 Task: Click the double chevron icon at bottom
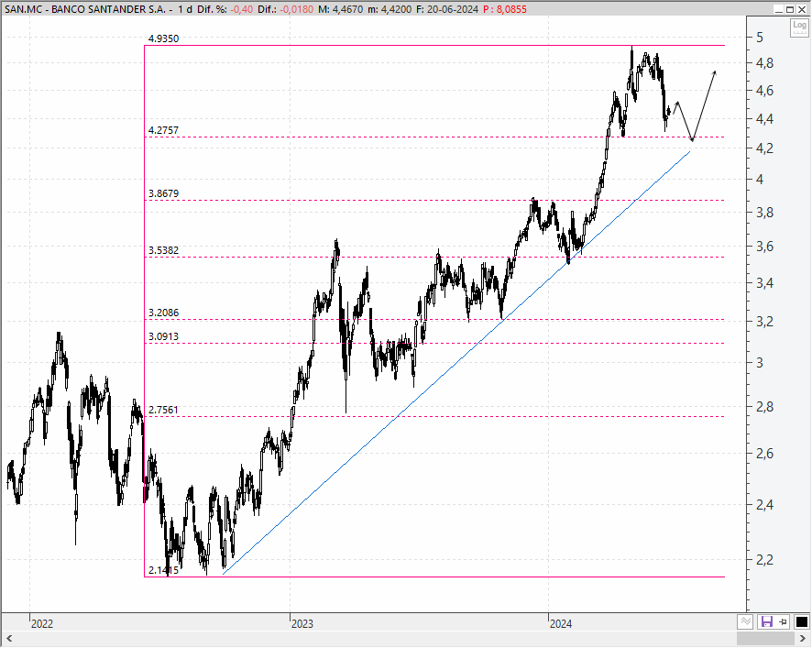click(745, 621)
